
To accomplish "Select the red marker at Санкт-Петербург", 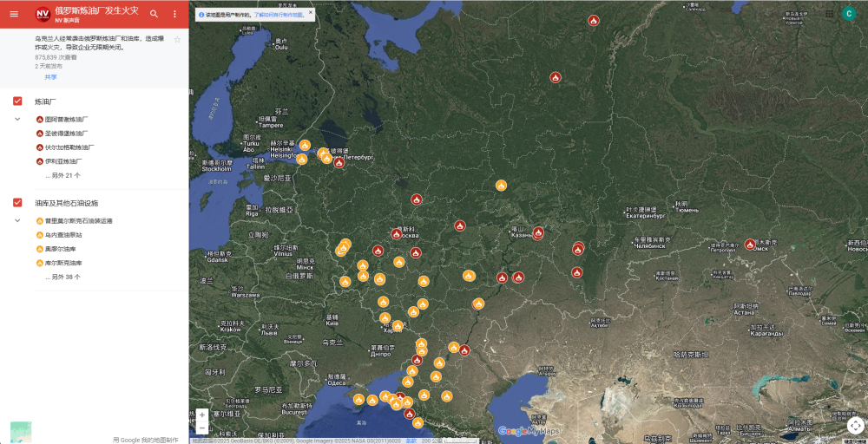I will pyautogui.click(x=339, y=162).
